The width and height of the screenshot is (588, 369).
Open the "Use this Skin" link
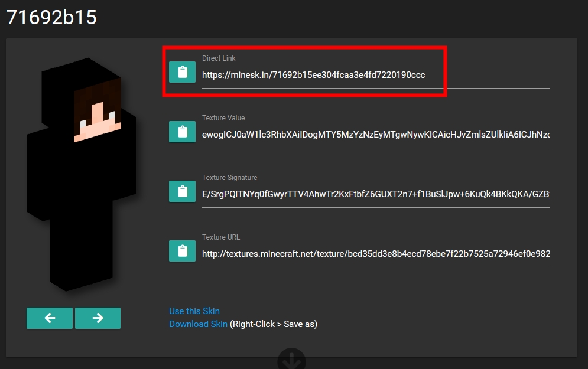tap(194, 311)
